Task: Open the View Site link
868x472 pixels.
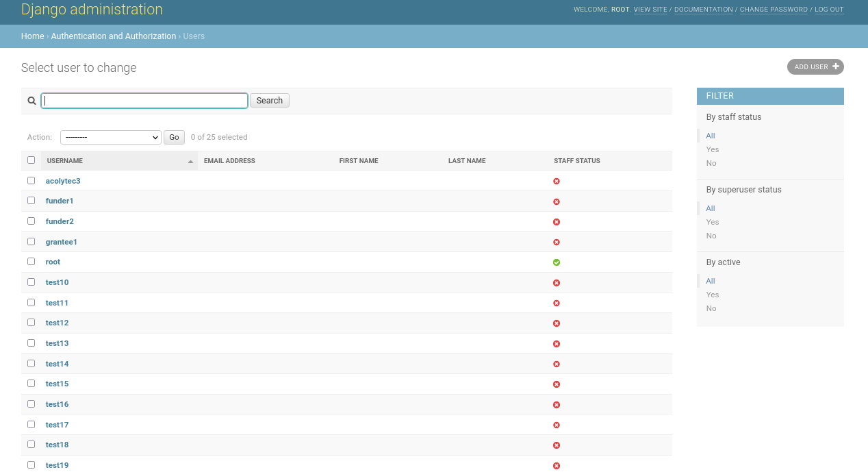Action: (x=650, y=10)
